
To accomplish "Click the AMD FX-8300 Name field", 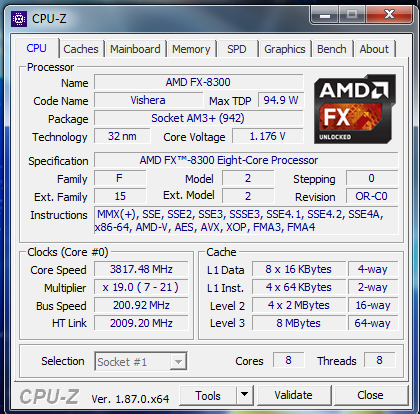I will point(198,82).
